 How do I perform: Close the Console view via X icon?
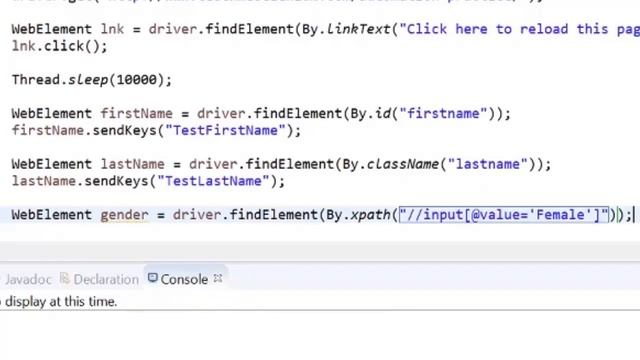(x=218, y=278)
